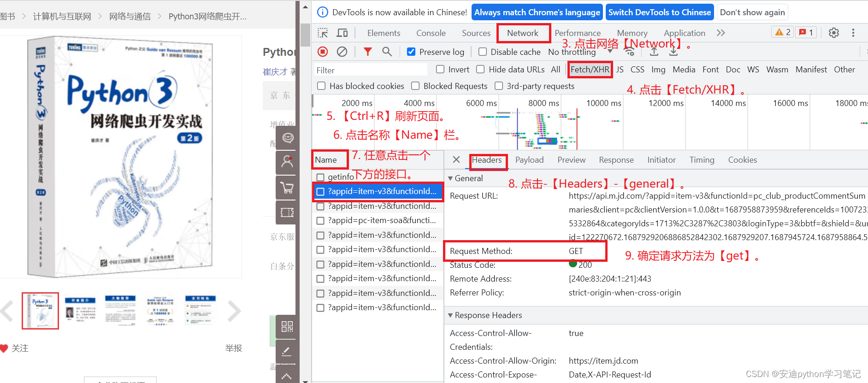Viewport: 868px width, 383px height.
Task: Open the network search magnifier
Action: [x=387, y=52]
